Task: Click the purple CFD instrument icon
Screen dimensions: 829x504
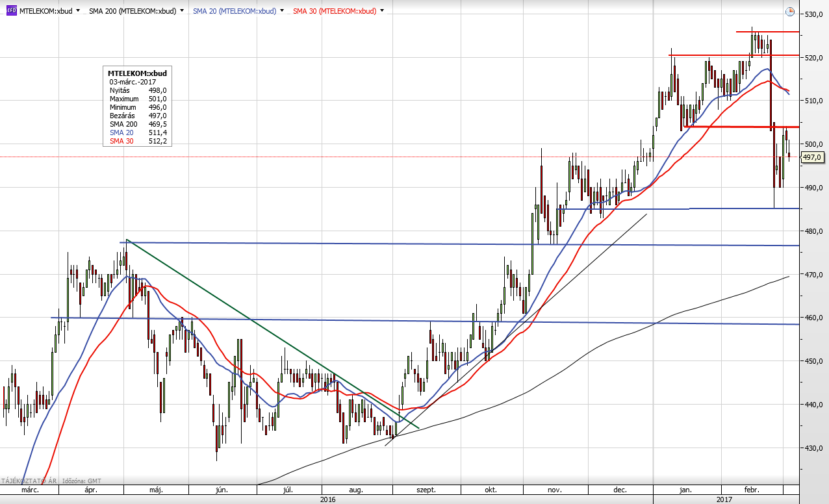Action: pyautogui.click(x=11, y=10)
